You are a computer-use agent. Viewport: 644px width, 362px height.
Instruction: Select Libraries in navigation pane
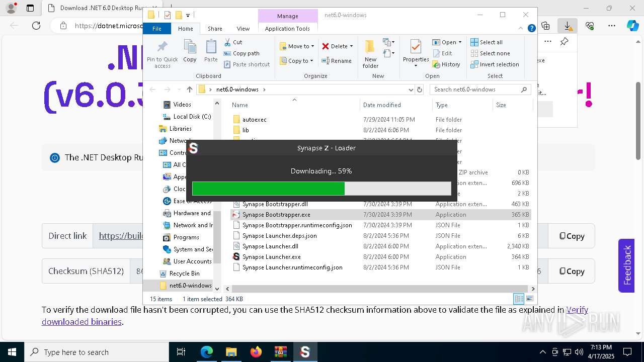[x=175, y=129]
